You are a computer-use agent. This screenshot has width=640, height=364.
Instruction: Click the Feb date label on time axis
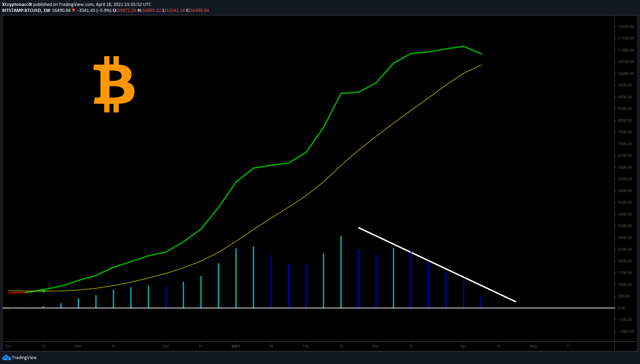[306, 346]
